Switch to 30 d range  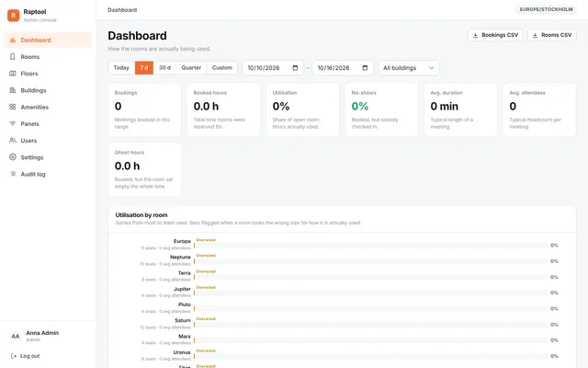point(164,68)
